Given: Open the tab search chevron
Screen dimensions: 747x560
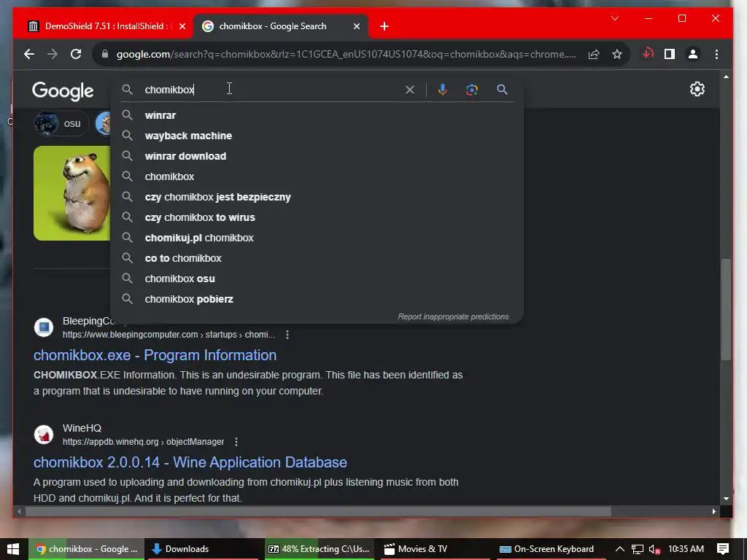Looking at the screenshot, I should point(615,18).
